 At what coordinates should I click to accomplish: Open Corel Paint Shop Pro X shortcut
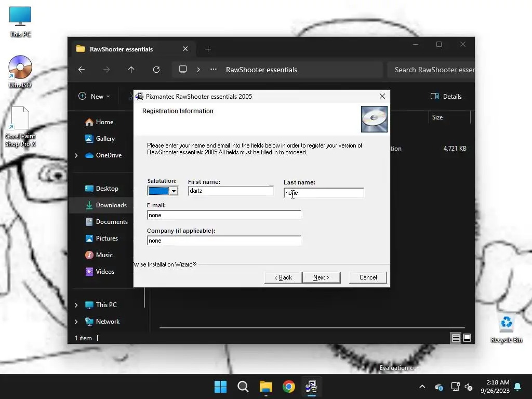coord(20,127)
